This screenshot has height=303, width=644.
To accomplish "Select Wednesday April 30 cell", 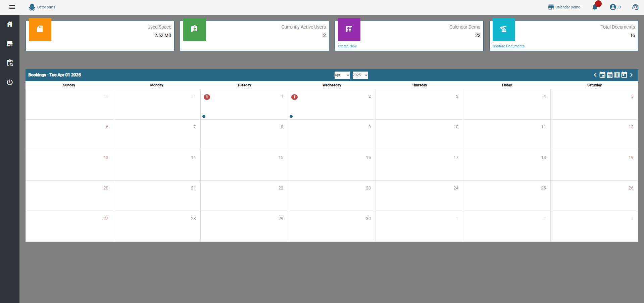I will [332, 226].
